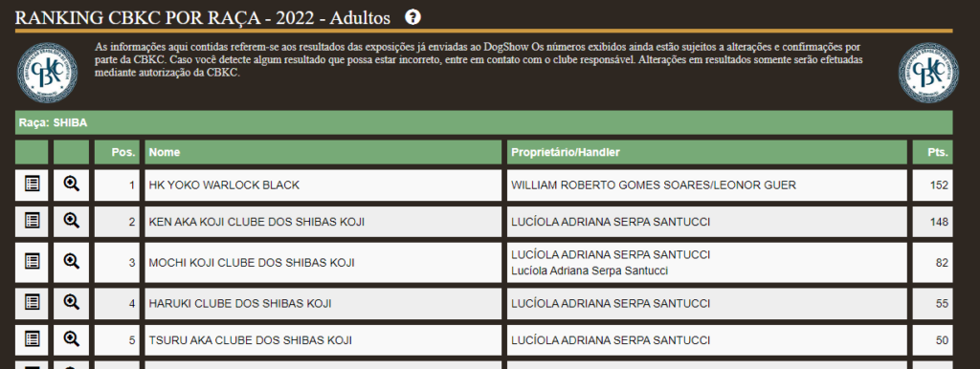Click owner WILLIAM ROBERTO GOMES SOARES/LEONOR GUER
Screen dimensions: 980x369
(x=654, y=185)
